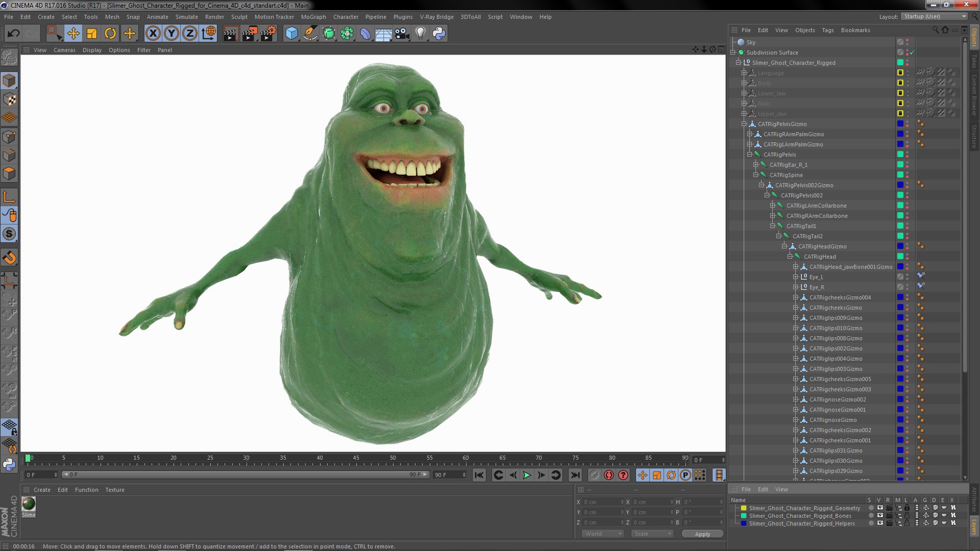The image size is (980, 551).
Task: Toggle lock on Slimer Bones layer
Action: coord(907,516)
